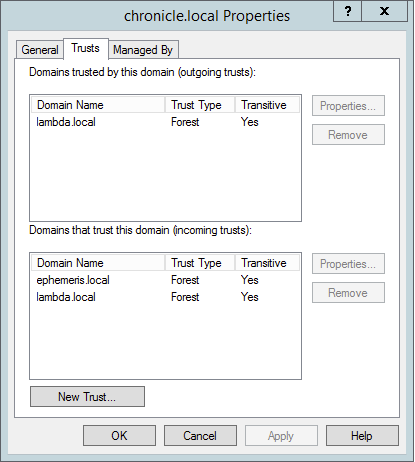The width and height of the screenshot is (415, 462).
Task: Open the Managed By tab
Action: [143, 50]
